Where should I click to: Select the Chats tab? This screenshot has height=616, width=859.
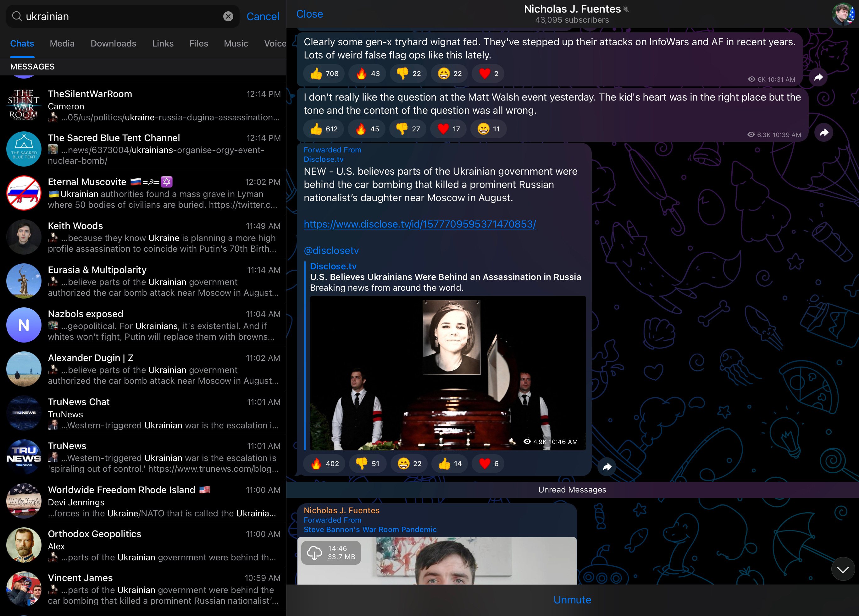click(22, 44)
